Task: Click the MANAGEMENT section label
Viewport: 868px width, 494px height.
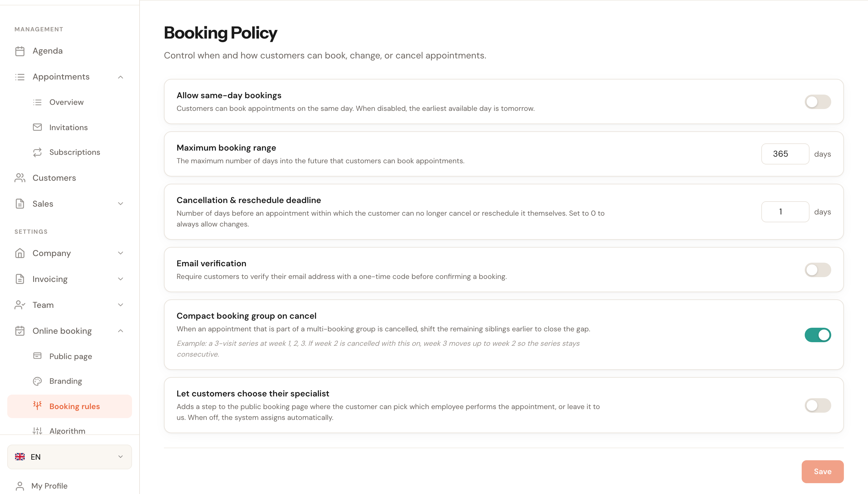Action: pyautogui.click(x=39, y=29)
